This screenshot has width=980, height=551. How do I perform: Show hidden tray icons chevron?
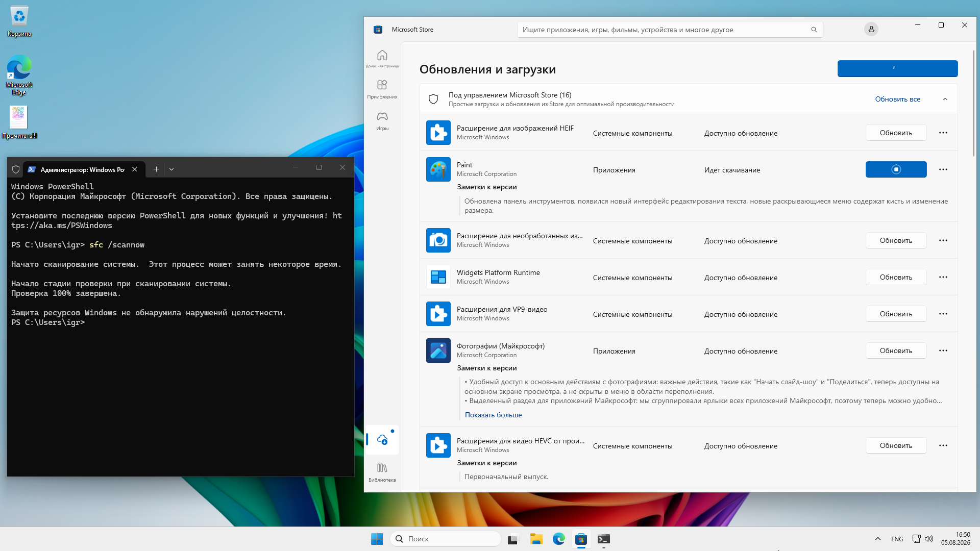click(878, 539)
